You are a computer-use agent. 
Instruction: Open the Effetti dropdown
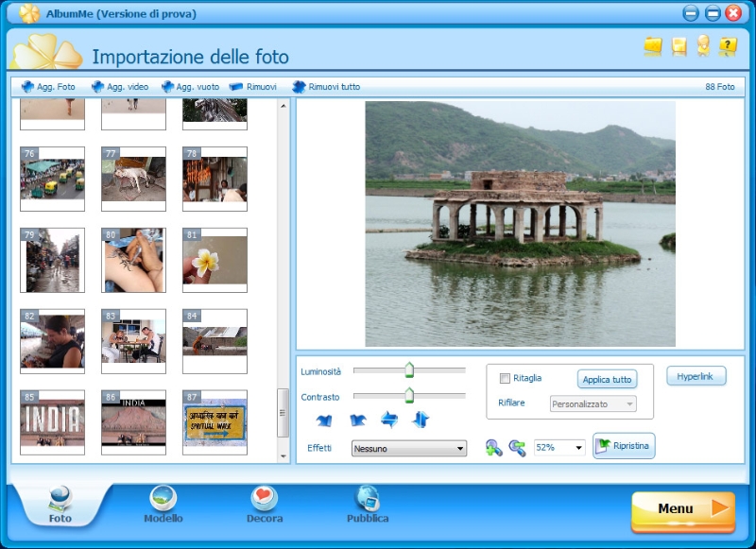(409, 449)
